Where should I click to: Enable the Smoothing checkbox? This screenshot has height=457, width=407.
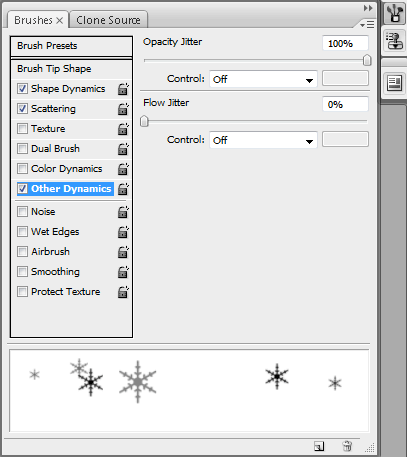click(x=22, y=272)
